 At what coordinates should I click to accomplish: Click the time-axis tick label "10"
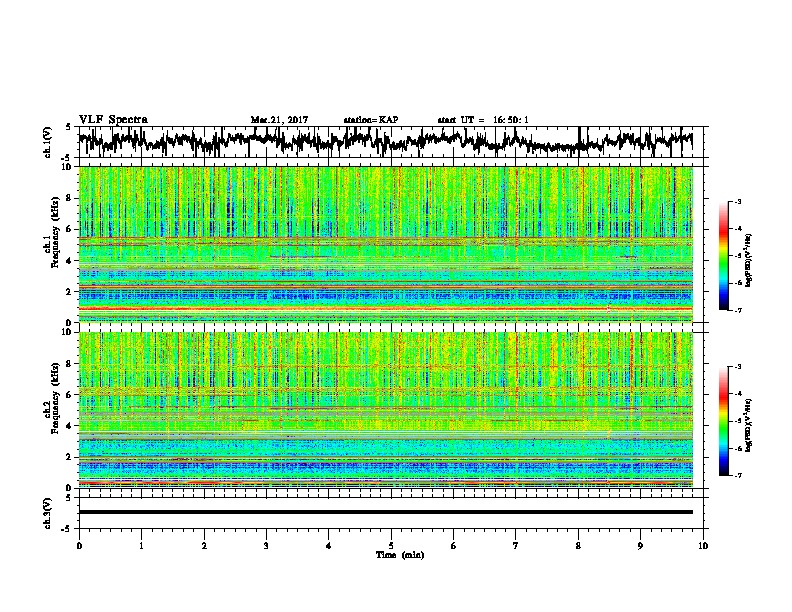(703, 546)
